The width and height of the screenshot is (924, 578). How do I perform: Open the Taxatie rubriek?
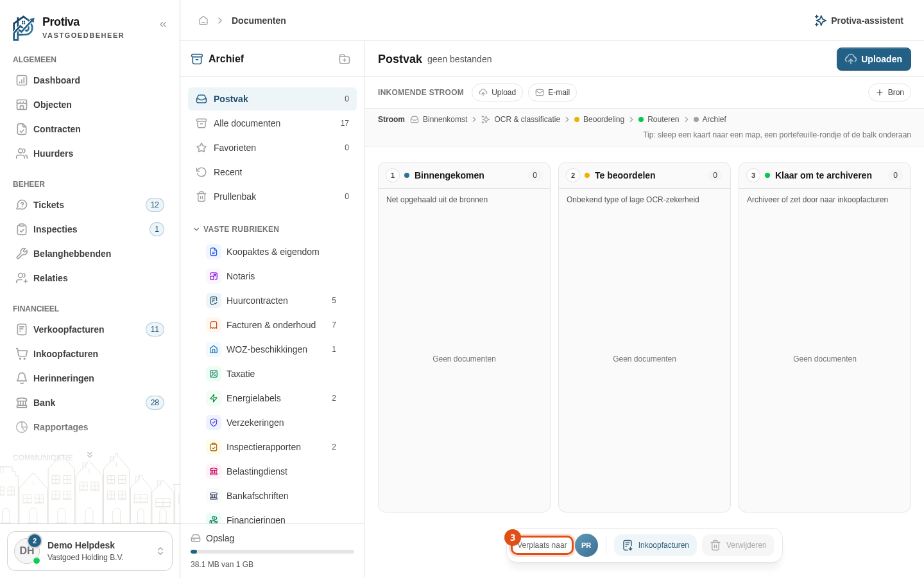pyautogui.click(x=272, y=374)
